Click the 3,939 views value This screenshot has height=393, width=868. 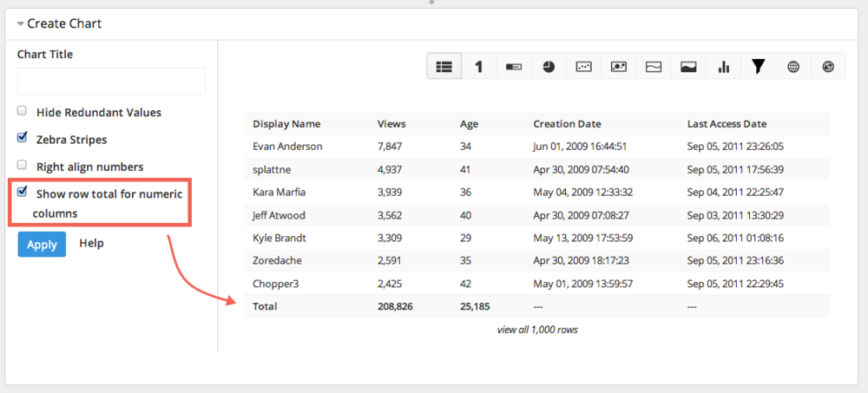point(390,192)
